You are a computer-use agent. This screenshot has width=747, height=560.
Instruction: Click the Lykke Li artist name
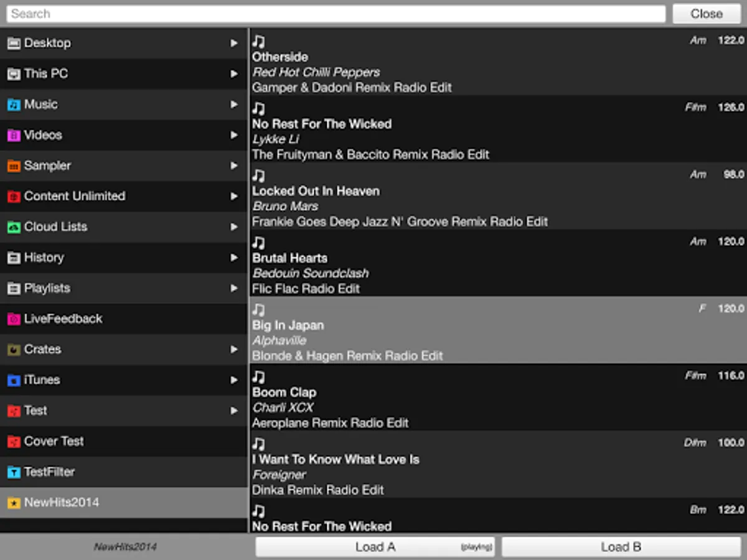point(276,139)
